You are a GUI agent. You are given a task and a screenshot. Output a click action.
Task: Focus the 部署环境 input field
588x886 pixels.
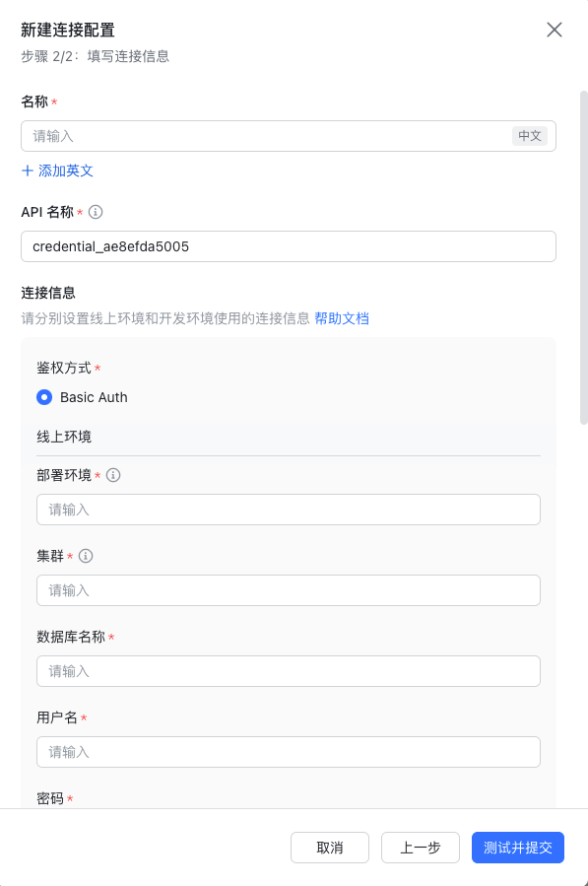(x=289, y=510)
